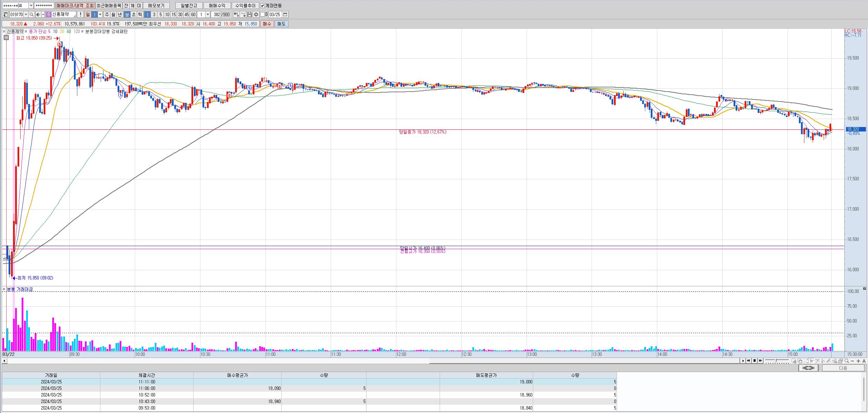Click the stock search magnifier icon
The height and width of the screenshot is (413, 868).
pos(31,14)
